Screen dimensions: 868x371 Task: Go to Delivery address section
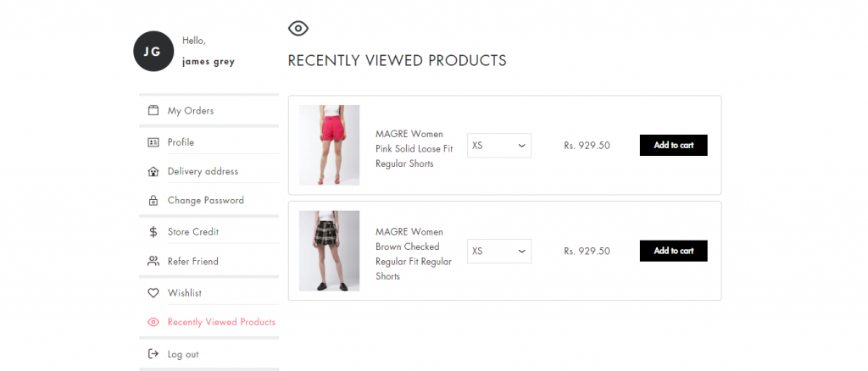coord(209,171)
